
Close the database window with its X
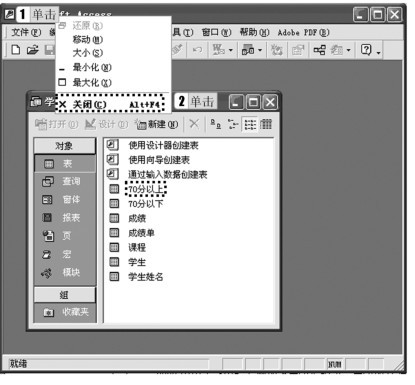[x=270, y=102]
